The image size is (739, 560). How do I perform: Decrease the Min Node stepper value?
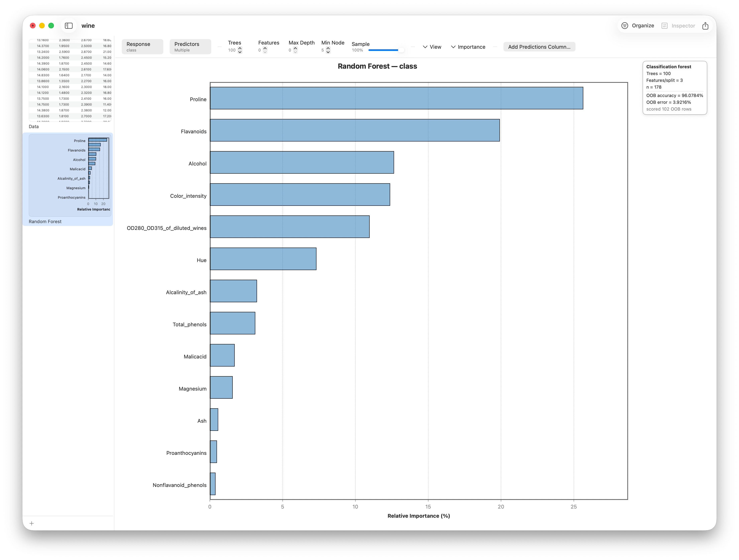pos(328,52)
